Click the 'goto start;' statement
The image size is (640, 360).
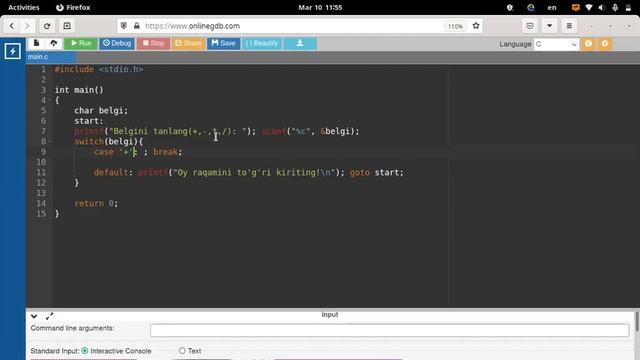(x=376, y=172)
